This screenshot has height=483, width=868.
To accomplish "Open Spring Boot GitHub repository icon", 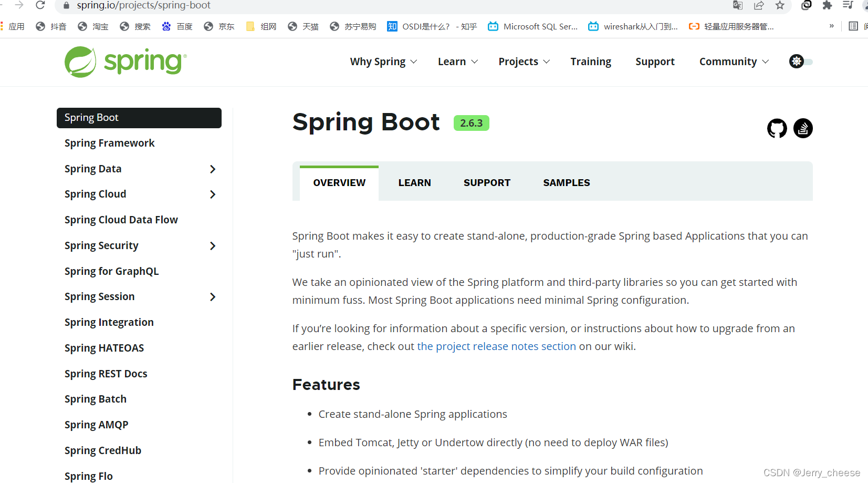I will click(x=777, y=128).
